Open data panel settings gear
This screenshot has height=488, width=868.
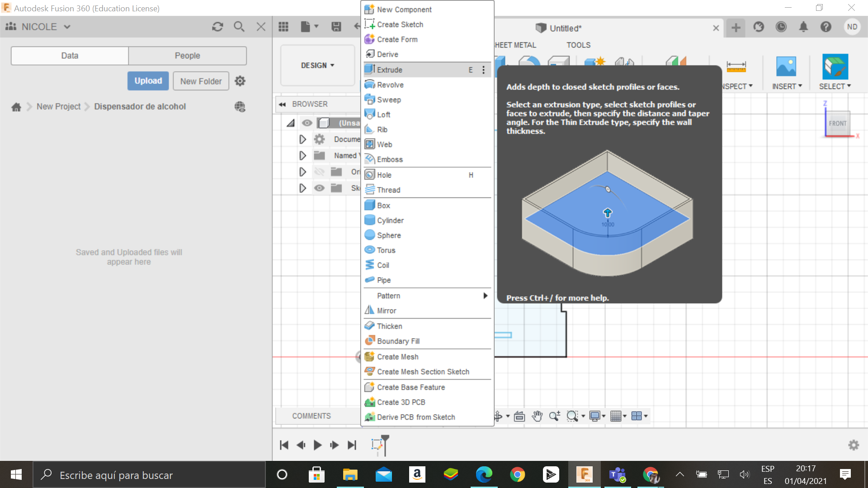point(240,81)
